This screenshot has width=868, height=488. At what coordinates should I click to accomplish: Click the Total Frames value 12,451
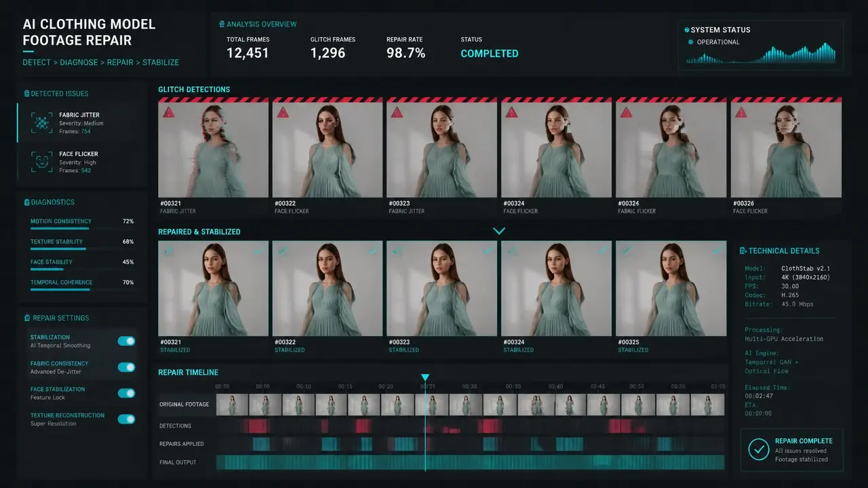coord(248,54)
